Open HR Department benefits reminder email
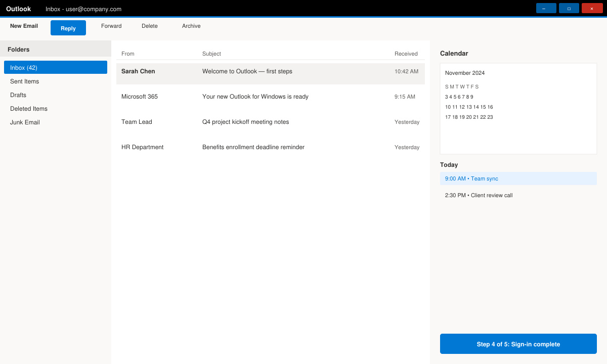This screenshot has width=607, height=364. pos(271,147)
